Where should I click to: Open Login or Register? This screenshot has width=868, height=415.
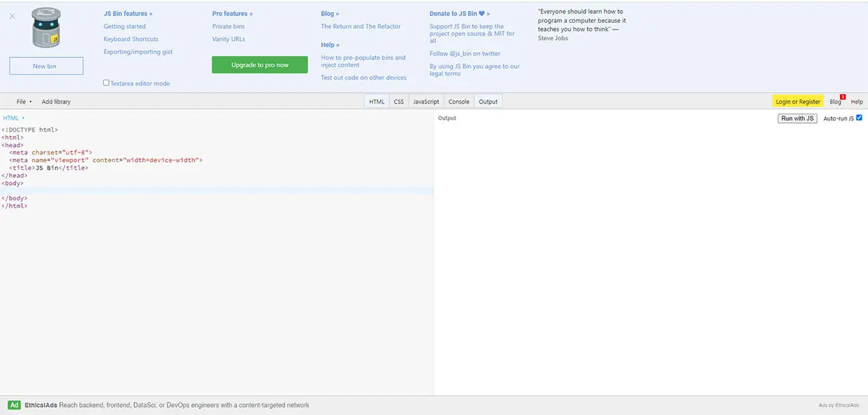click(798, 102)
